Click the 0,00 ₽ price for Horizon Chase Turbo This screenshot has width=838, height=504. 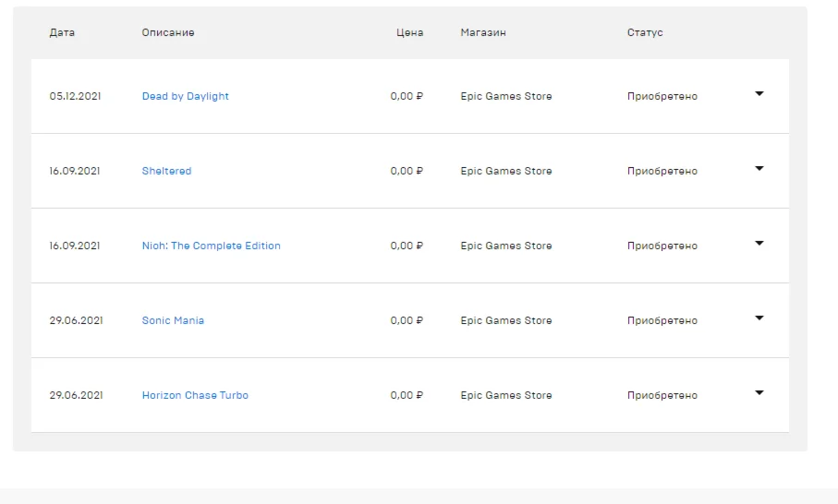point(407,395)
